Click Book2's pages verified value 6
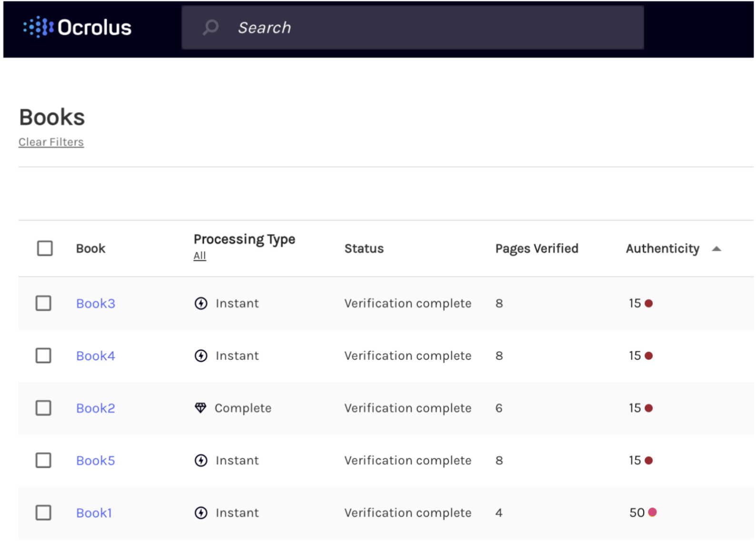Image resolution: width=756 pixels, height=546 pixels. 498,408
